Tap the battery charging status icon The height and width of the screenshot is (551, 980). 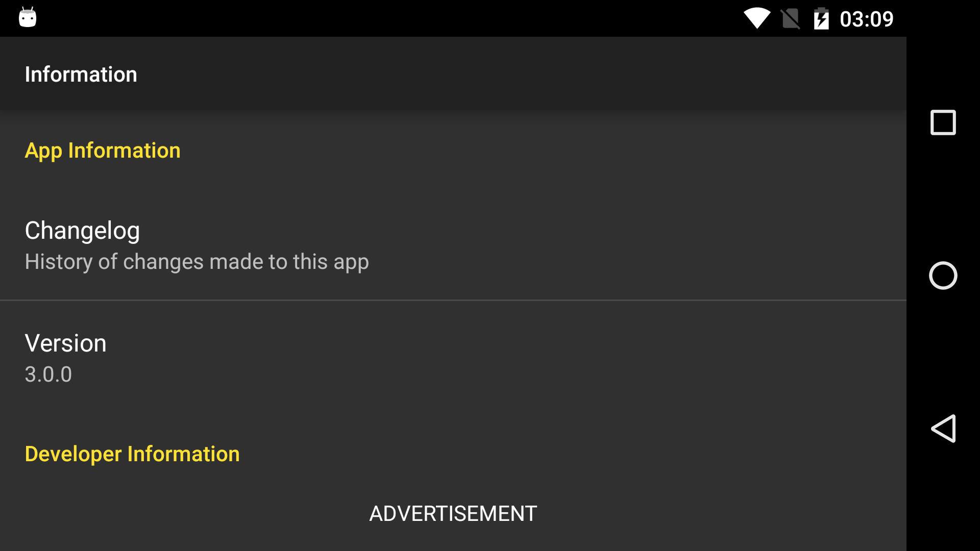[x=821, y=19]
